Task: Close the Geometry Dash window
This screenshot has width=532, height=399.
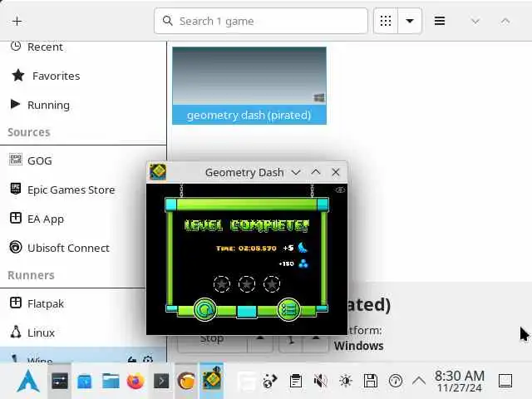Action: [x=336, y=172]
